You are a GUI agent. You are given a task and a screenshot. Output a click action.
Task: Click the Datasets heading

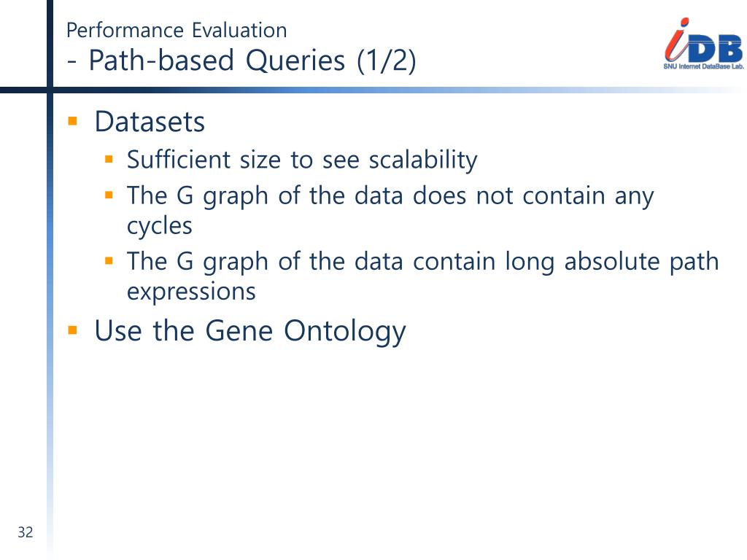click(x=150, y=122)
